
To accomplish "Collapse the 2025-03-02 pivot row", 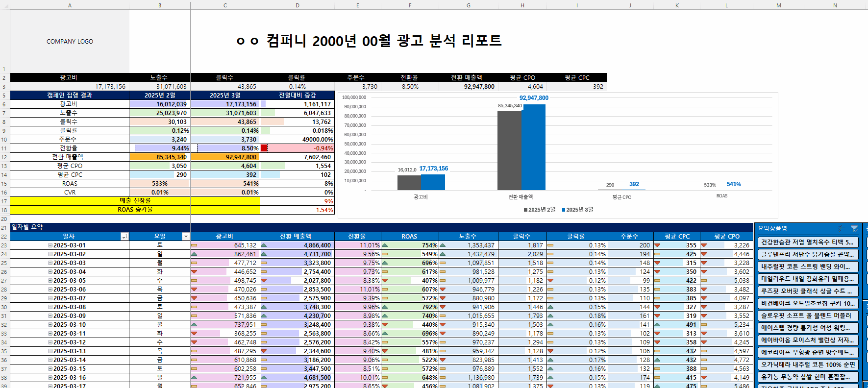I will 50,254.
